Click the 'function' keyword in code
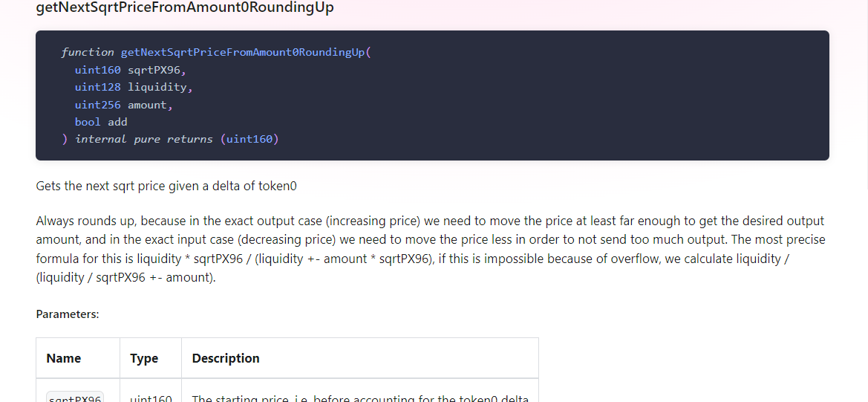The height and width of the screenshot is (402, 868). click(88, 52)
